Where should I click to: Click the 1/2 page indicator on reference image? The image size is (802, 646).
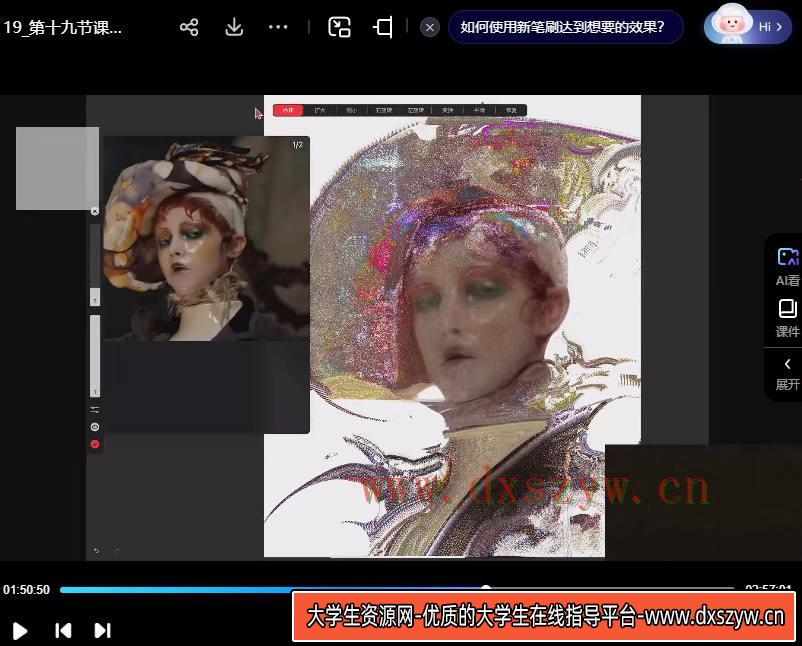(298, 145)
